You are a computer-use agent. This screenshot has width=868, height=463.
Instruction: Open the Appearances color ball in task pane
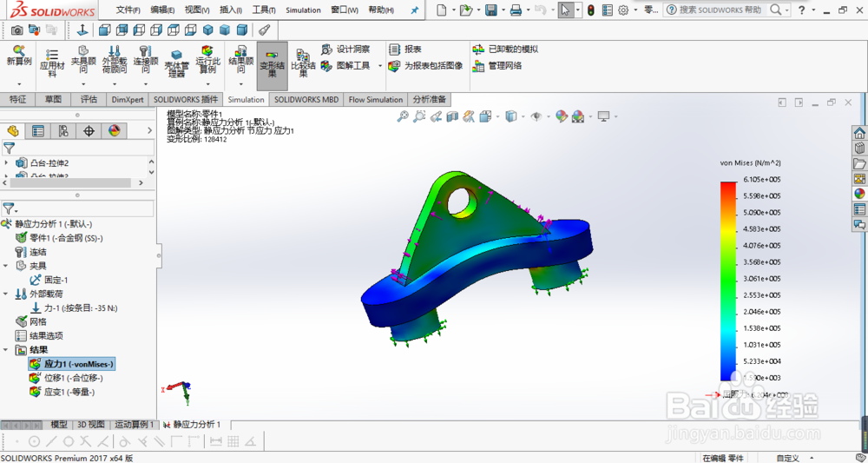[x=859, y=194]
